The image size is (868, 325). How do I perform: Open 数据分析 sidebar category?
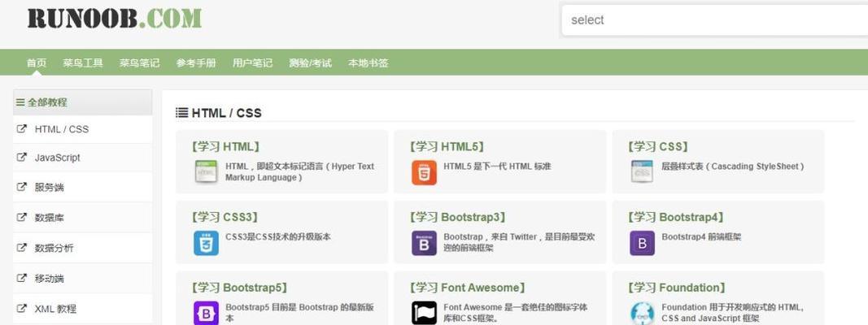coord(55,248)
